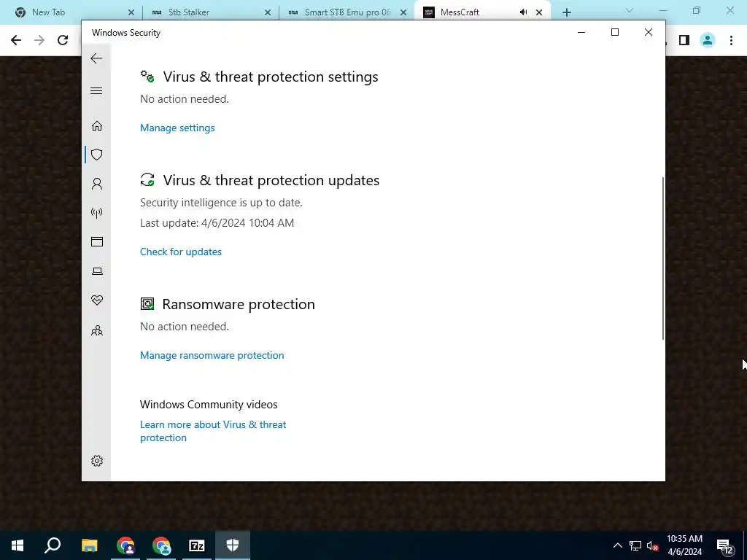Click the first Chrome taskbar icon
747x560 pixels.
pos(125,545)
